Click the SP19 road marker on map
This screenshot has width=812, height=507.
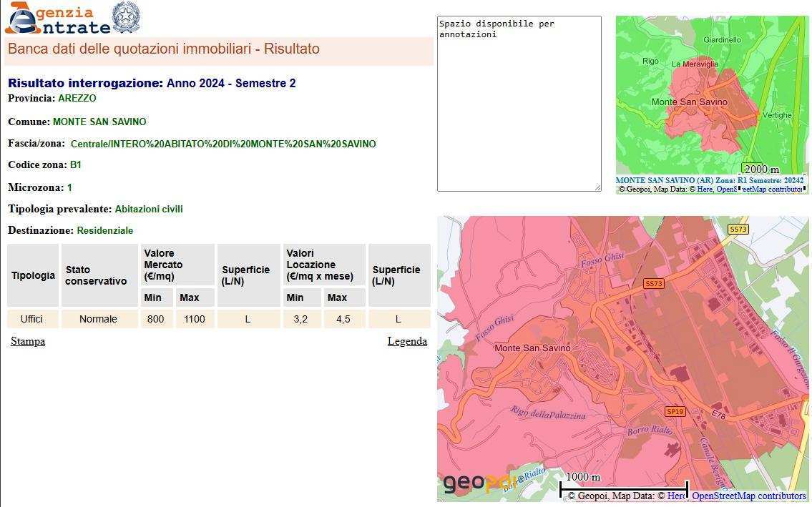point(675,411)
